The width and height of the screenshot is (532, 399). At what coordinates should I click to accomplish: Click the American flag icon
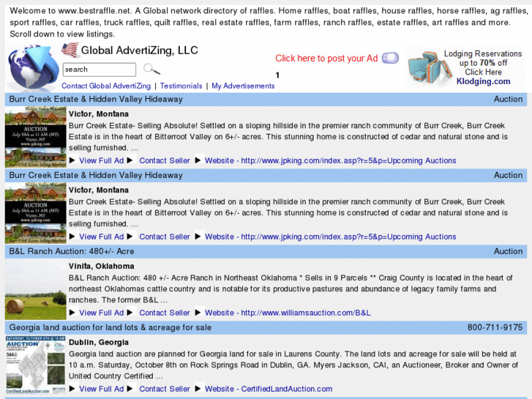tap(70, 50)
